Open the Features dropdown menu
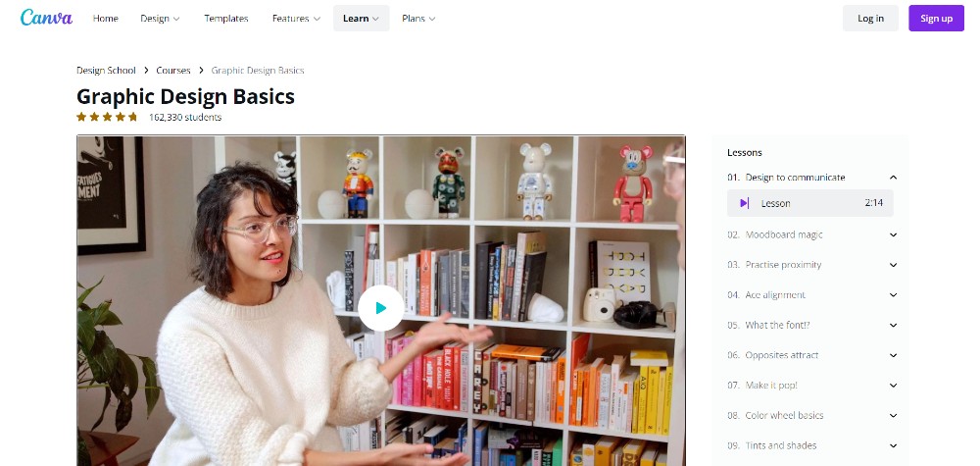The width and height of the screenshot is (980, 466). [296, 18]
